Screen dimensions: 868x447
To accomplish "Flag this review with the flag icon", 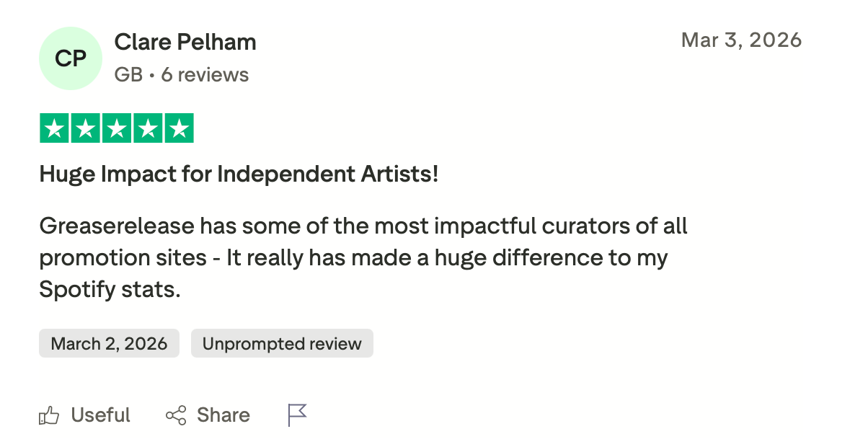I will point(297,415).
